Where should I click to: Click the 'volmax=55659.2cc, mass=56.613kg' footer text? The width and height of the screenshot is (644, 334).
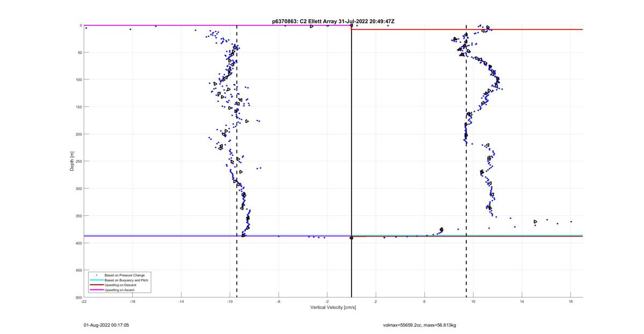click(x=420, y=325)
